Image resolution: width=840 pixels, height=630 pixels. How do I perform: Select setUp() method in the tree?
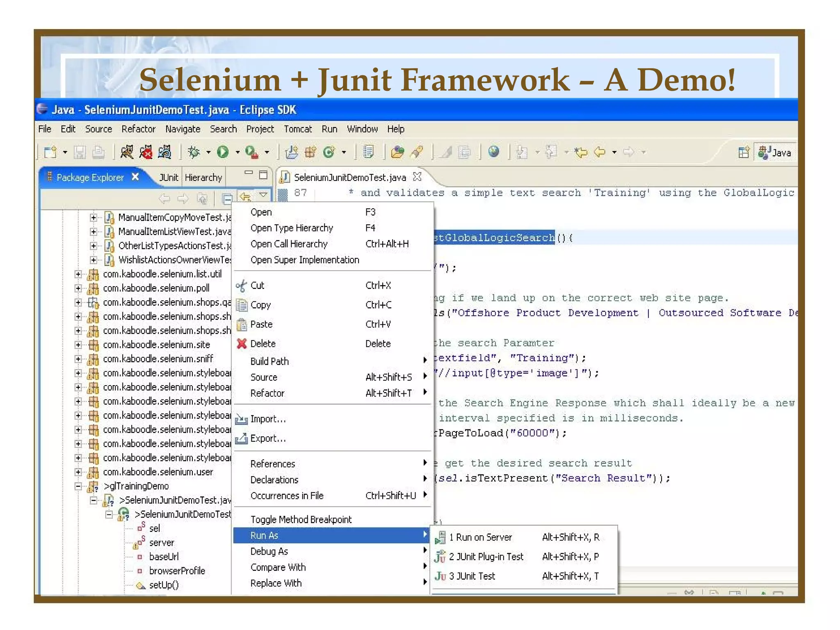click(x=164, y=584)
